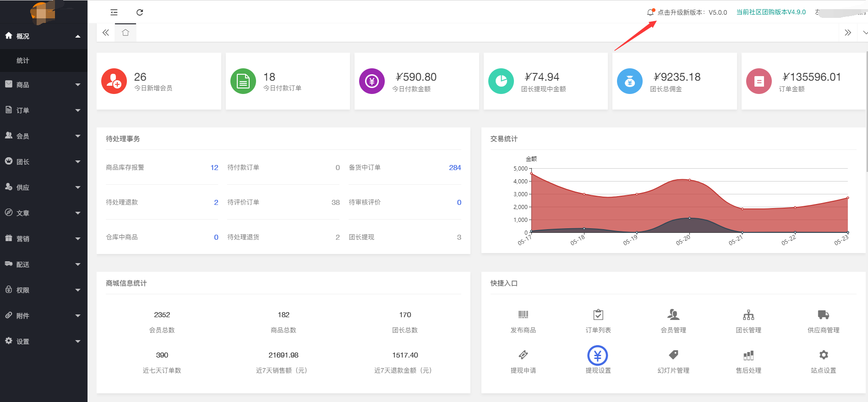Screen dimensions: 868x402
Task: Expand the 文章 sidebar menu
Action: [x=44, y=213]
